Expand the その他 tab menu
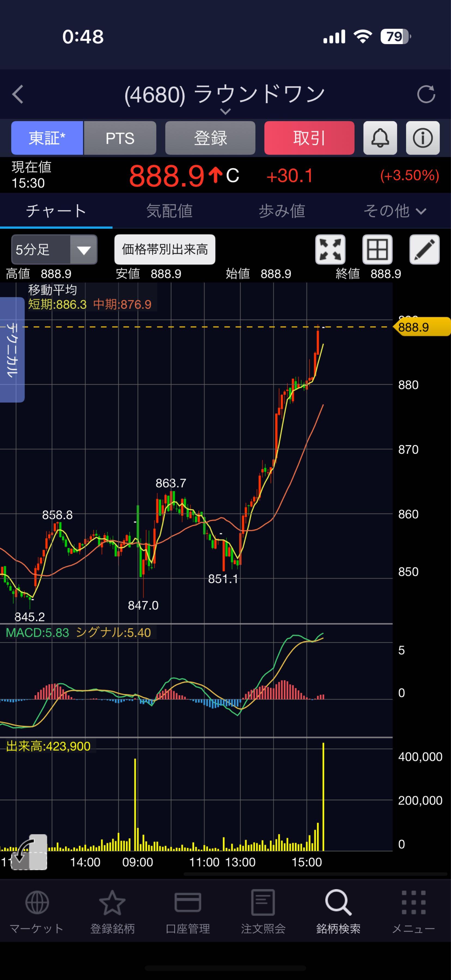This screenshot has height=980, width=451. [x=395, y=211]
